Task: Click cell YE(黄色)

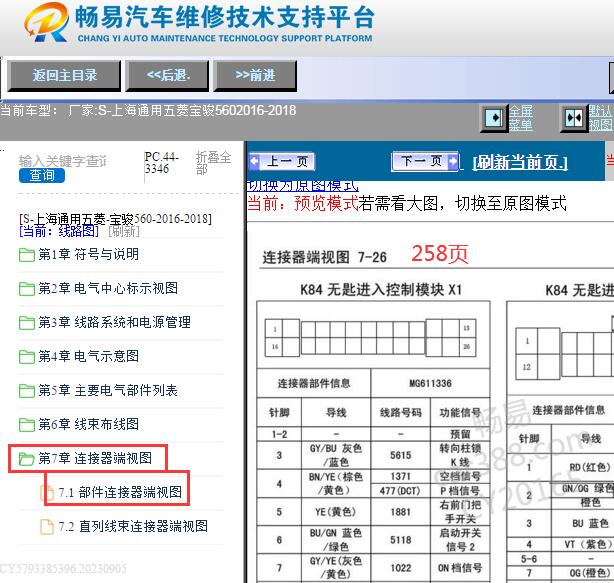Action: coord(336,512)
